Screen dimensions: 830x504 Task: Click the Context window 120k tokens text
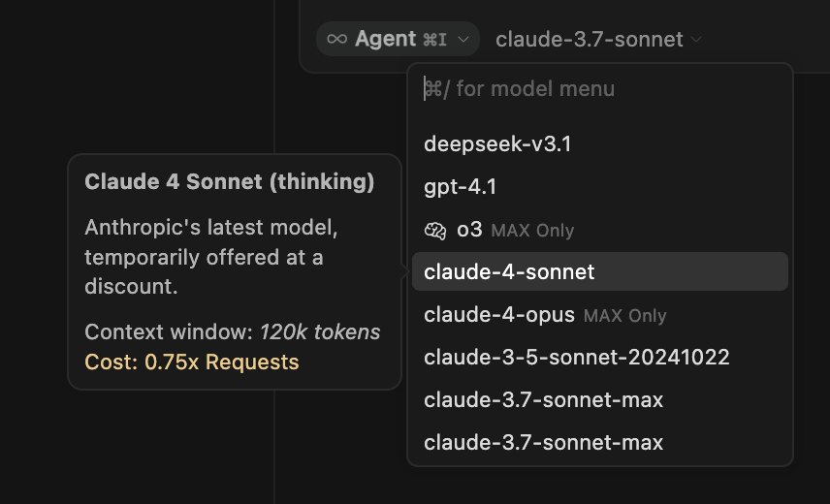tap(233, 332)
